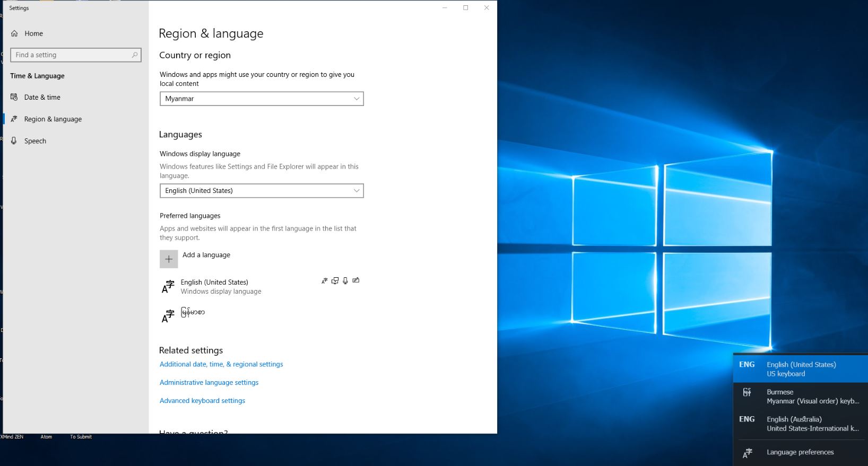The image size is (868, 466).
Task: Click the Home icon in Settings sidebar
Action: point(14,33)
